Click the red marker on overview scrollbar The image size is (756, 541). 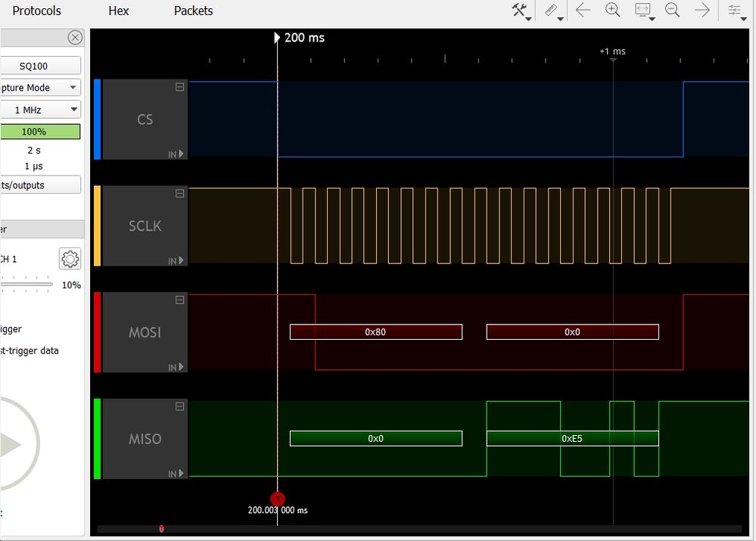pos(161,529)
